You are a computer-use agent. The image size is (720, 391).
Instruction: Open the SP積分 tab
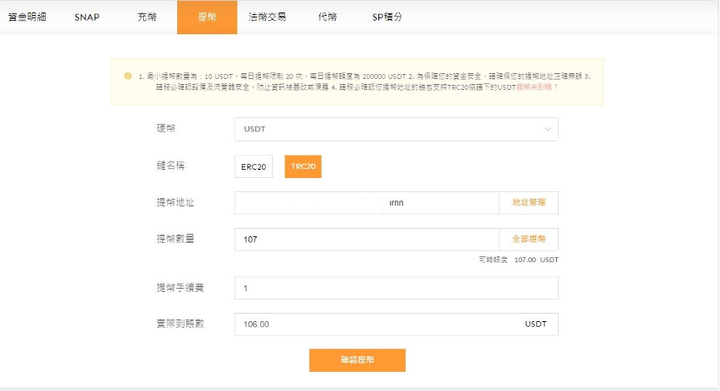[387, 17]
